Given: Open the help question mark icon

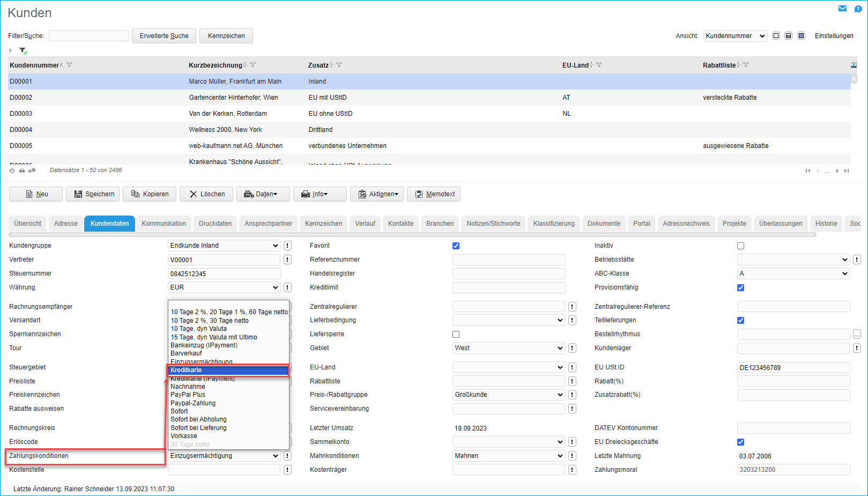Looking at the screenshot, I should tap(858, 9).
